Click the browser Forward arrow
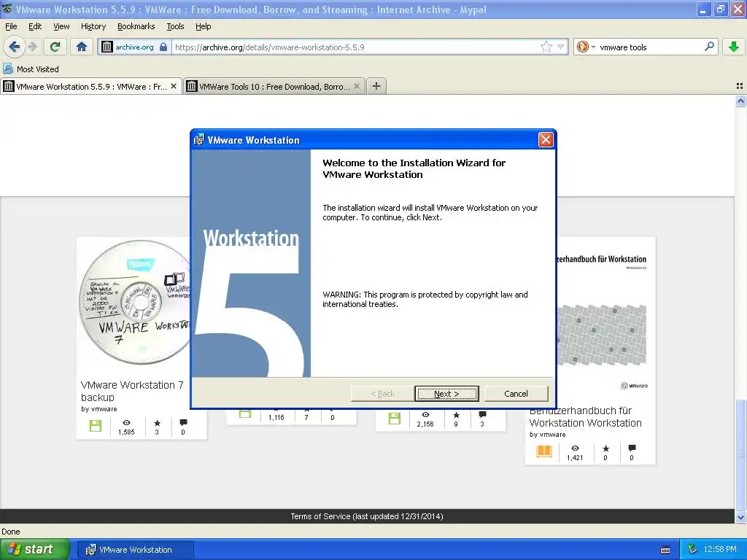This screenshot has width=747, height=560. coord(32,47)
